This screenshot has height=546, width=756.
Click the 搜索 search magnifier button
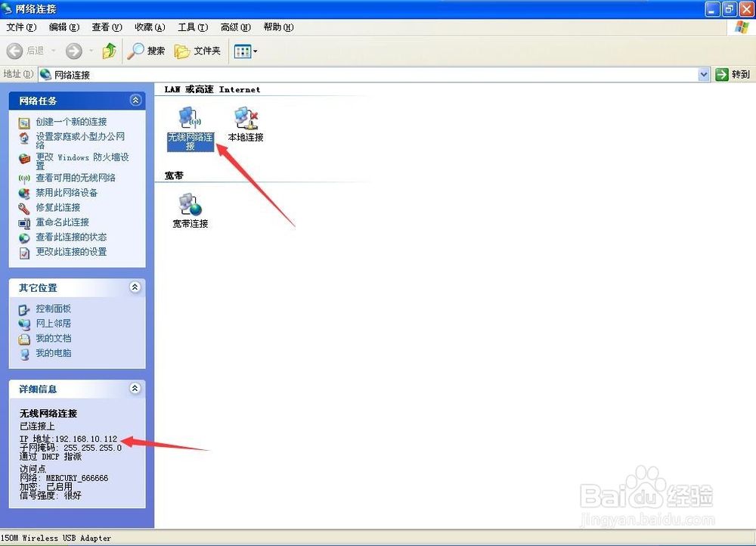pos(146,51)
